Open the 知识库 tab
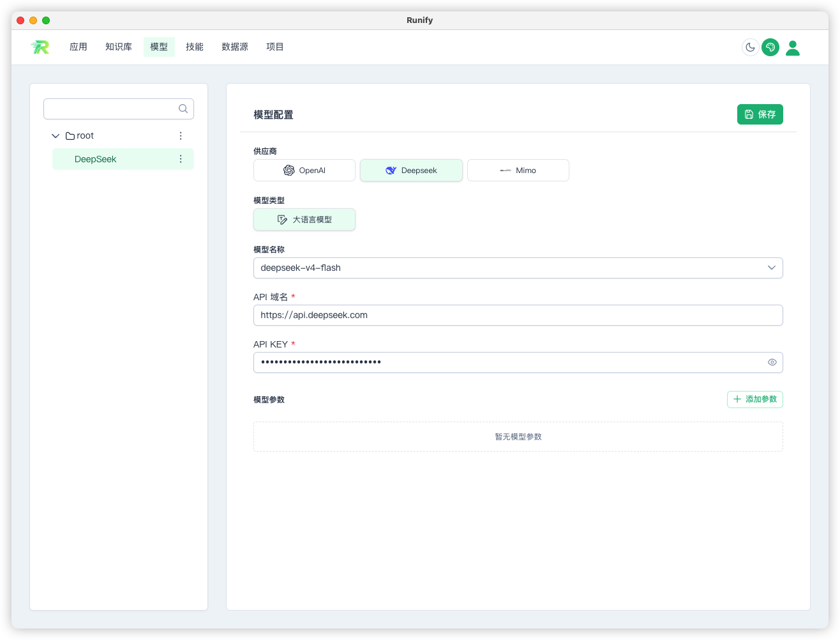840x640 pixels. click(x=119, y=47)
